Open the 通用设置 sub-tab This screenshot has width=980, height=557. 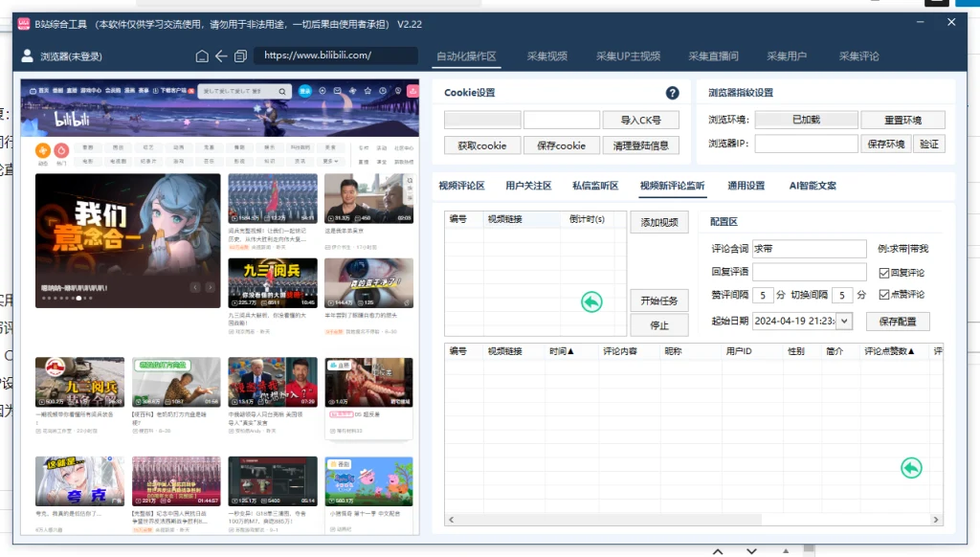(x=746, y=186)
